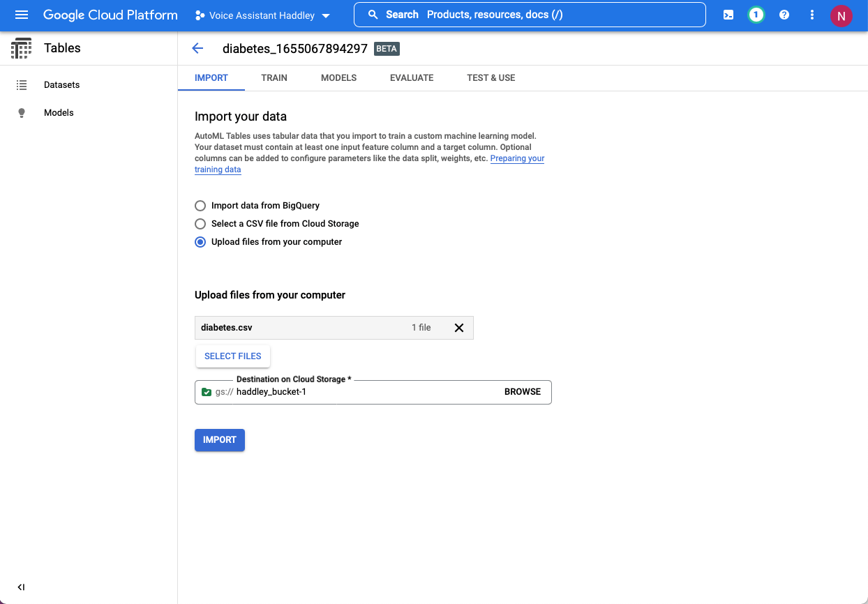Click the user account avatar N
The image size is (868, 604).
pyautogui.click(x=841, y=15)
